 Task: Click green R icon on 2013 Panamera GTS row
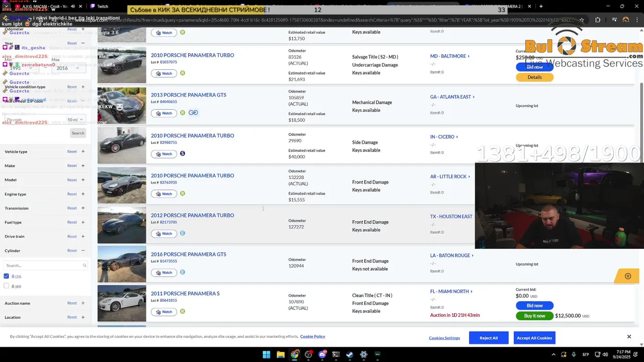[183, 113]
